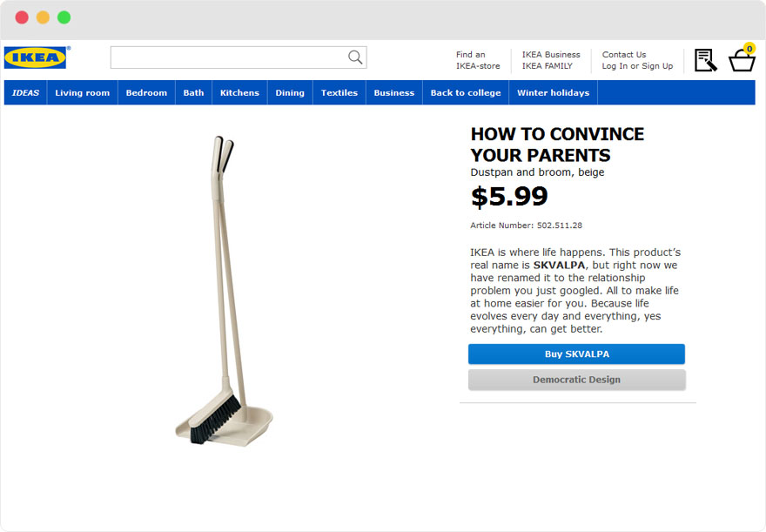Open the shopping basket icon
The image size is (766, 532).
pos(741,61)
